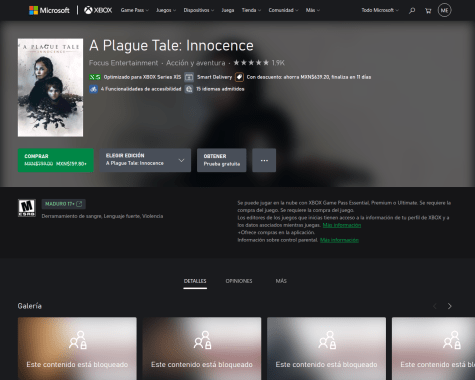Open the external link icon on MADURO 17+
Image resolution: width=475 pixels, height=380 pixels.
(x=79, y=204)
